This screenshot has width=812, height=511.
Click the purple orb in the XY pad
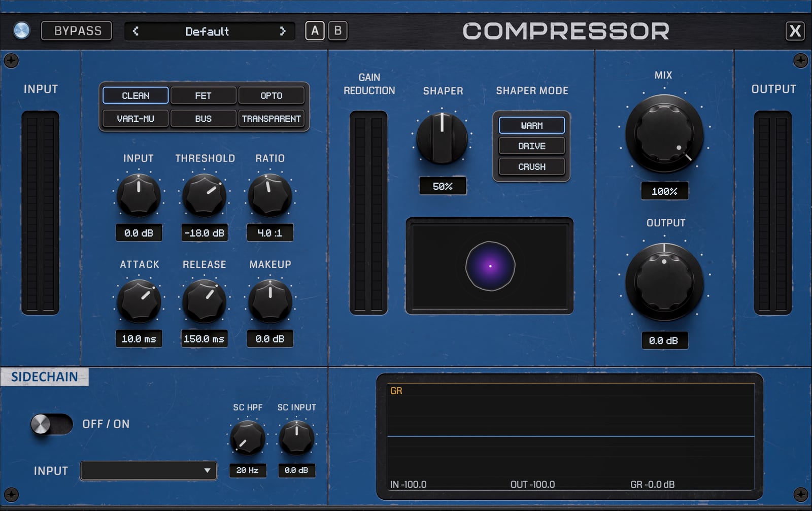tap(490, 266)
